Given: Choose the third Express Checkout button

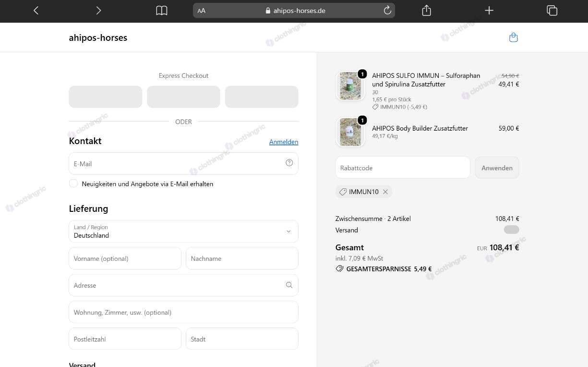Looking at the screenshot, I should pyautogui.click(x=262, y=97).
